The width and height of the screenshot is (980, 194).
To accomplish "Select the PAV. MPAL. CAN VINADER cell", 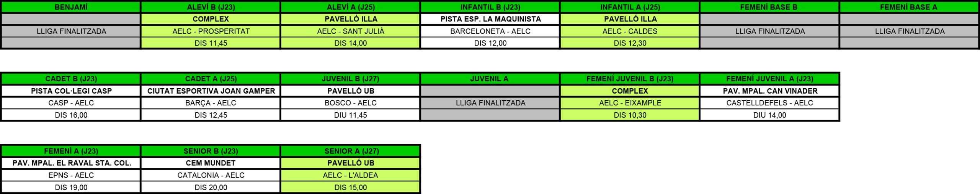I will point(770,91).
